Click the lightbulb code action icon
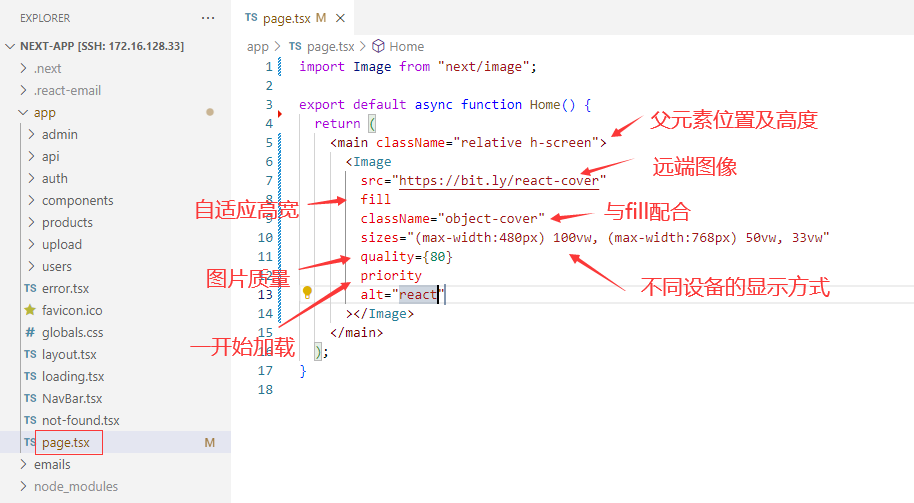 307,293
